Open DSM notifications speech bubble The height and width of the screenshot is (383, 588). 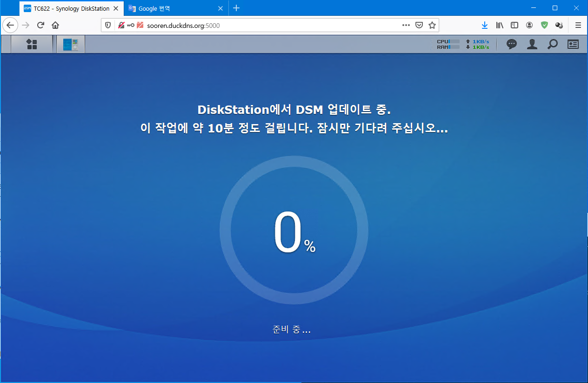click(512, 44)
